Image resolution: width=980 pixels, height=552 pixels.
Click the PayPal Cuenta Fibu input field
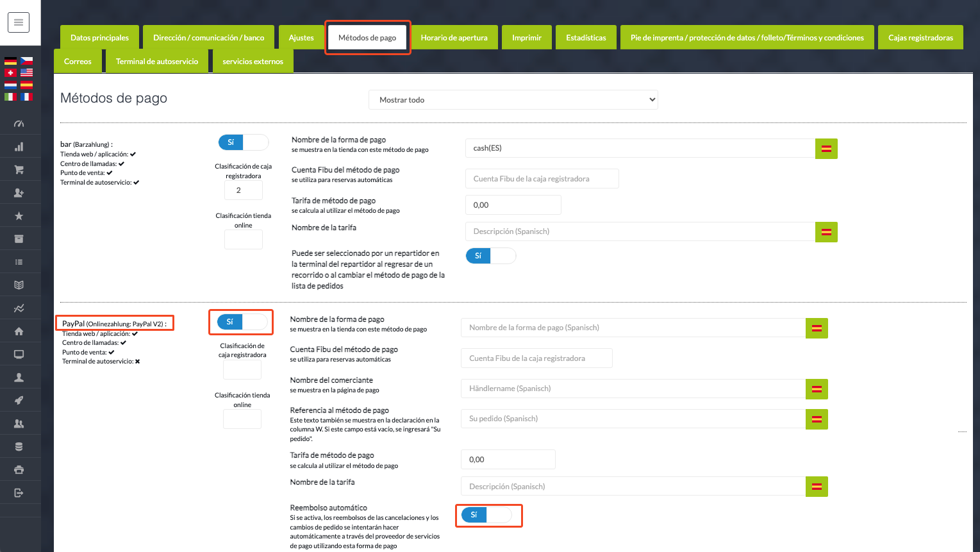point(536,358)
